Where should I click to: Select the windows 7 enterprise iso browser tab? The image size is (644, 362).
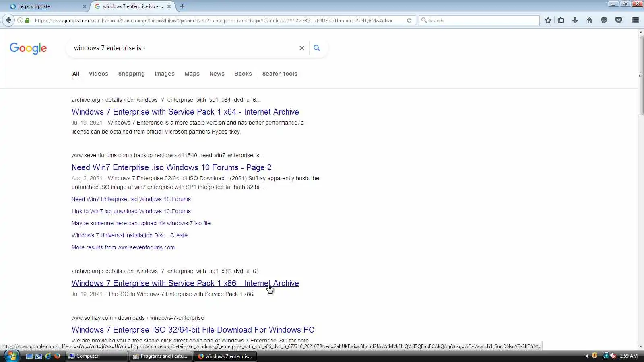[132, 6]
